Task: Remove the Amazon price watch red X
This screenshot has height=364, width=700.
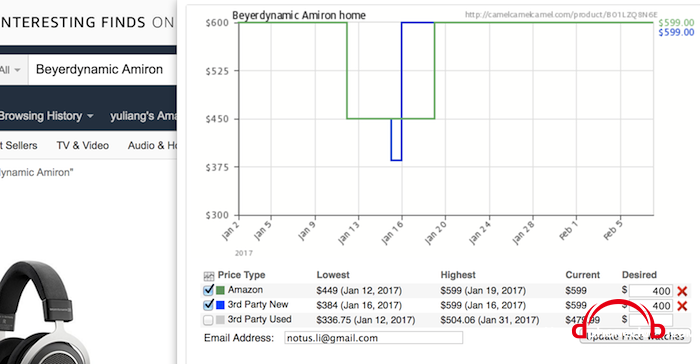Action: tap(682, 291)
